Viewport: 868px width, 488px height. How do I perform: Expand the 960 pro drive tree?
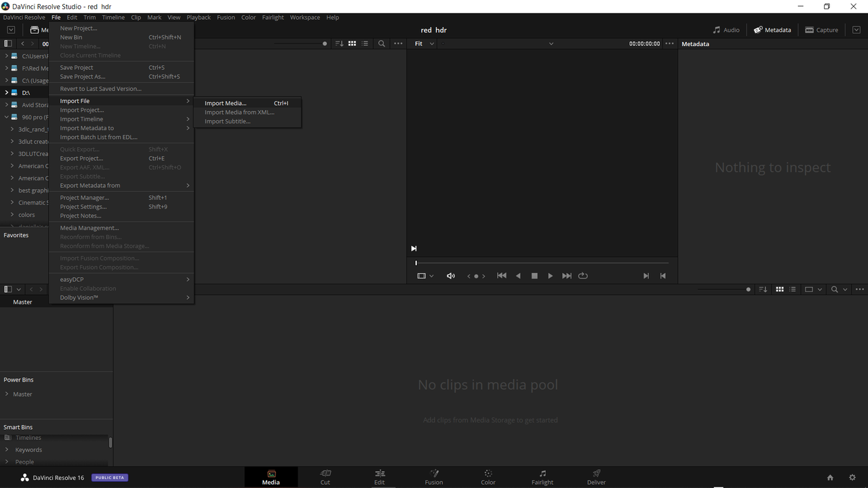click(x=6, y=117)
